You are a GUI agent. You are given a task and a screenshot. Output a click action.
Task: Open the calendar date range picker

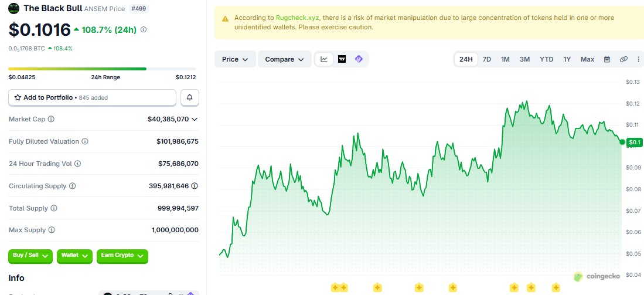pyautogui.click(x=607, y=59)
